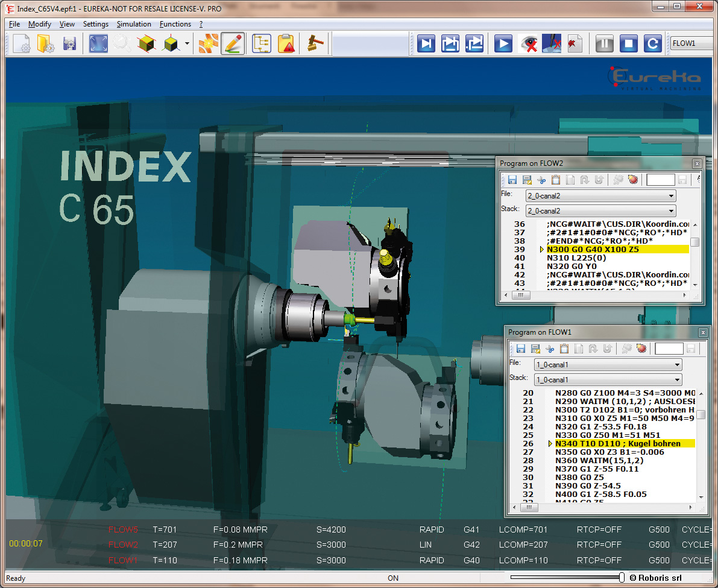Image resolution: width=718 pixels, height=588 pixels.
Task: Click save-as icon in FLOW2 panel
Action: click(x=527, y=180)
